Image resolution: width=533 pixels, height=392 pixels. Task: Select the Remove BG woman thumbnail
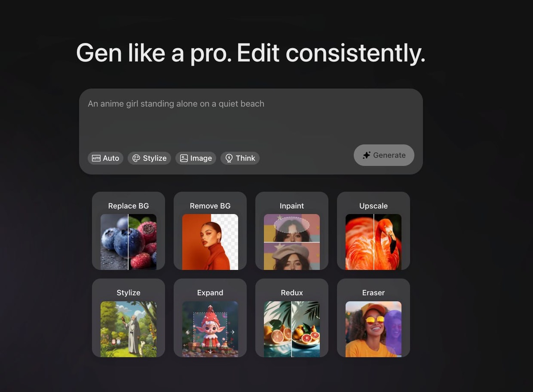click(x=210, y=242)
